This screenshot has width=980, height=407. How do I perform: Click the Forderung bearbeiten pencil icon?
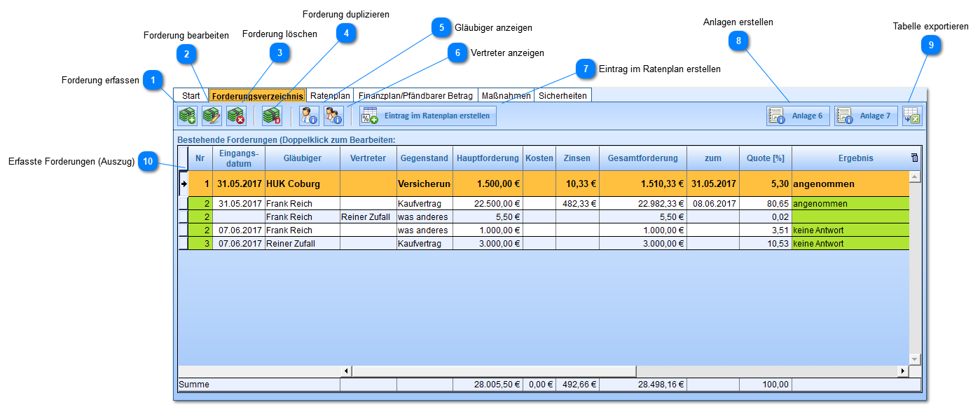(x=212, y=116)
